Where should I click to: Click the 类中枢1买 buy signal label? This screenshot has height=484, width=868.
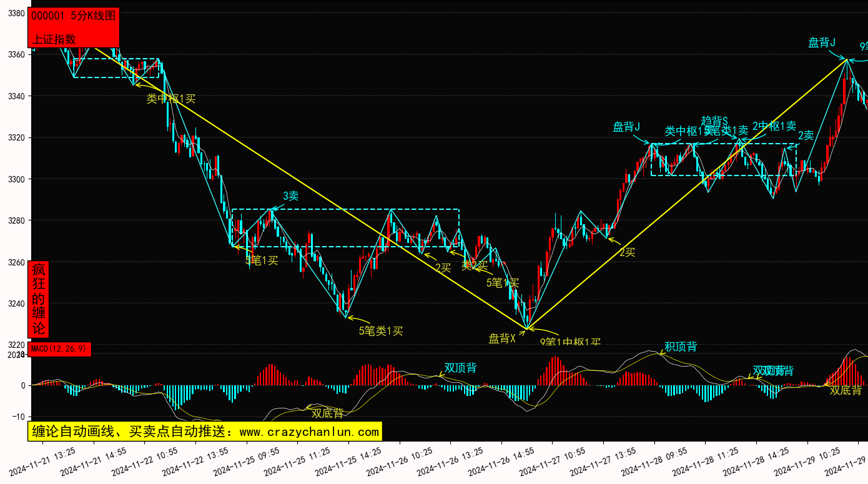(x=171, y=99)
